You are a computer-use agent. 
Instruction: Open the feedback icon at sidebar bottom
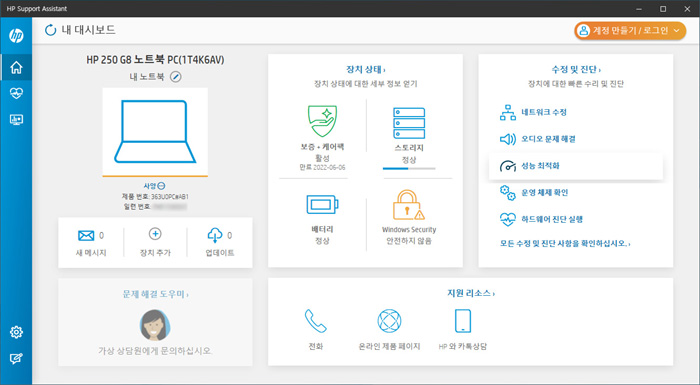click(16, 358)
